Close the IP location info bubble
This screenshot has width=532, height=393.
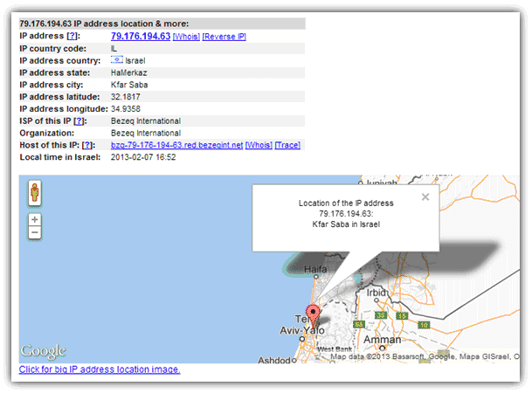tap(425, 197)
